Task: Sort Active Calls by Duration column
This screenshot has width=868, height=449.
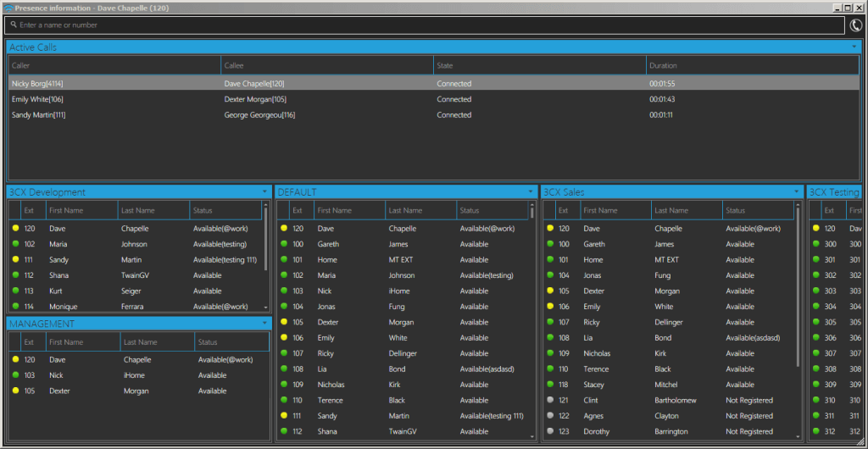Action: click(x=753, y=65)
